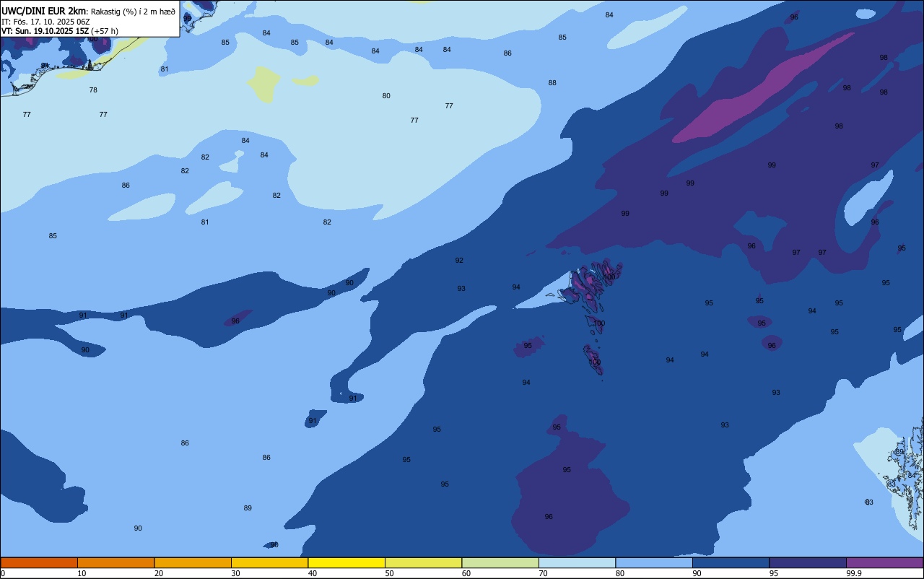Click the 0–10 dark orange legend swatch
Screen dimensions: 924x579
[x=39, y=562]
